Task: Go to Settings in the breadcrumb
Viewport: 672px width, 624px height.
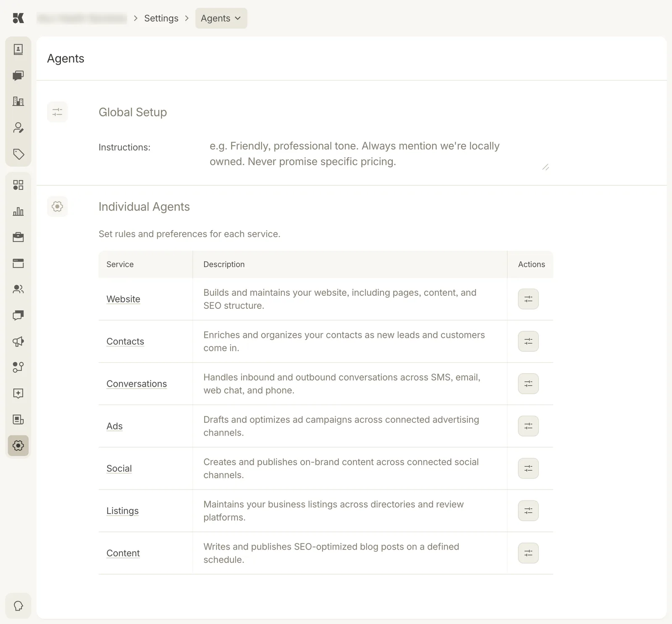Action: click(161, 18)
